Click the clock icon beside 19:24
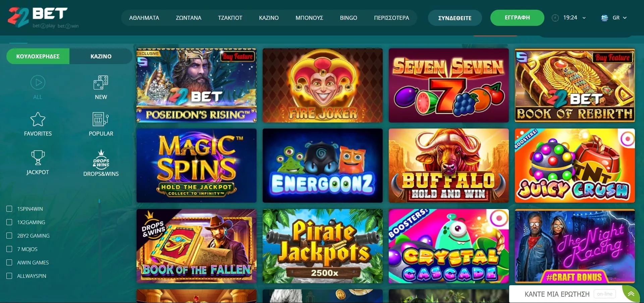The height and width of the screenshot is (303, 644). [x=555, y=18]
